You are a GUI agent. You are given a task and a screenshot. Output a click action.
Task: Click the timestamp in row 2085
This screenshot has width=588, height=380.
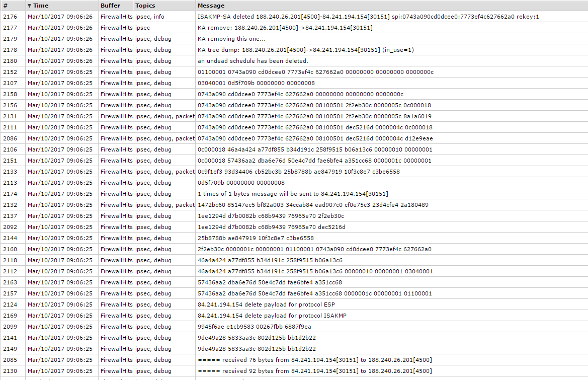[x=60, y=360]
